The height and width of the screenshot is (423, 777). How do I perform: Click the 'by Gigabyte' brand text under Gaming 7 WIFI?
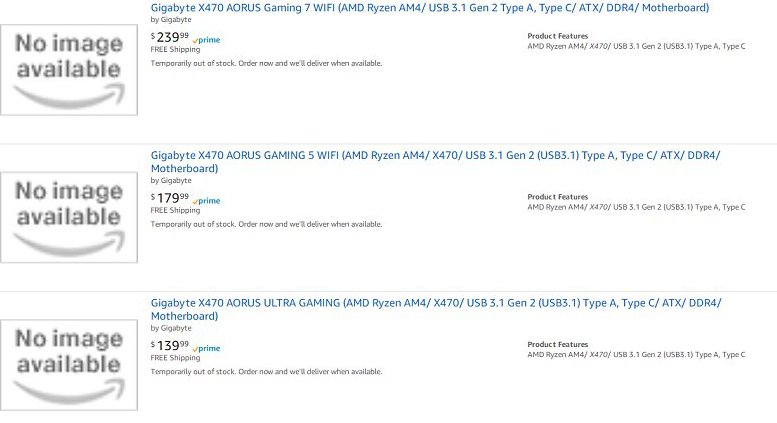[x=171, y=20]
